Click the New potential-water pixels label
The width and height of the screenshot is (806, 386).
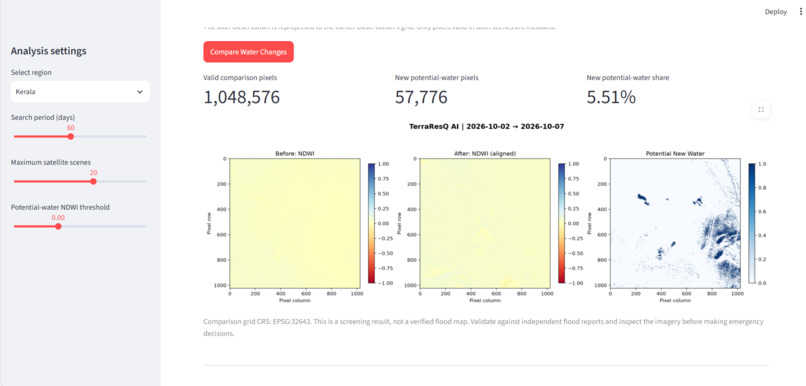point(437,78)
